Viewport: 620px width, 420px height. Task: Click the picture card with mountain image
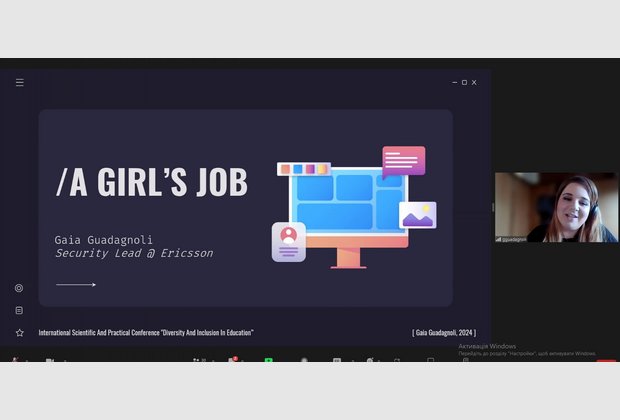[417, 215]
